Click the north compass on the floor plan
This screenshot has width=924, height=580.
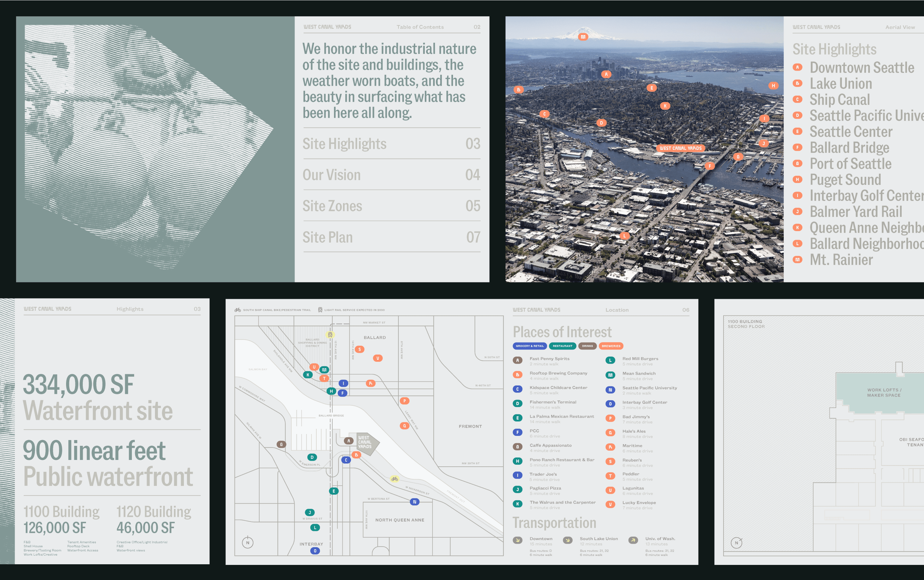tap(736, 542)
